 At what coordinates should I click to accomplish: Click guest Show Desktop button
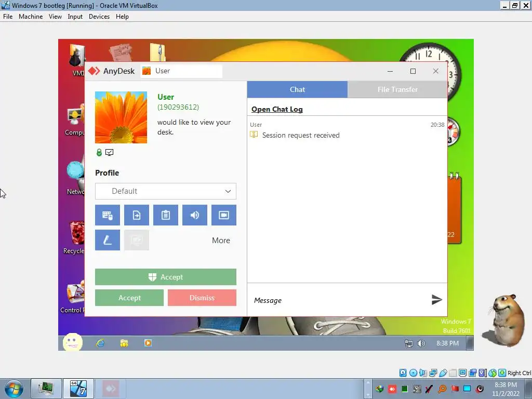[470, 343]
